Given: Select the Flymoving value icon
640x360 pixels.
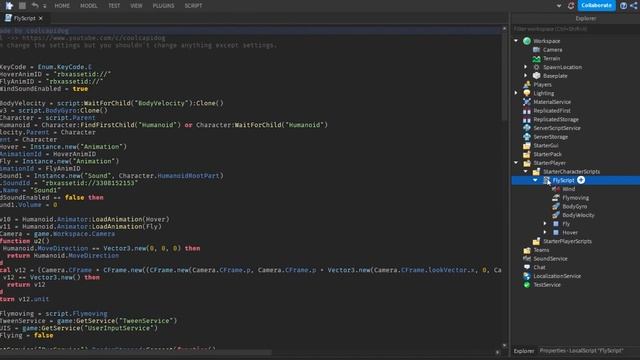Looking at the screenshot, I should (x=556, y=198).
